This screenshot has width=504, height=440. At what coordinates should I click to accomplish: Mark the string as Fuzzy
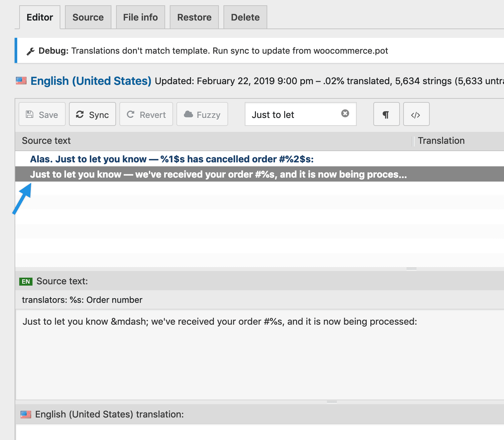[202, 114]
